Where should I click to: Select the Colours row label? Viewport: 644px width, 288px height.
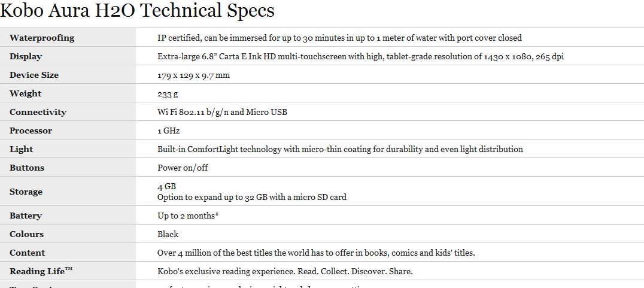click(x=26, y=234)
